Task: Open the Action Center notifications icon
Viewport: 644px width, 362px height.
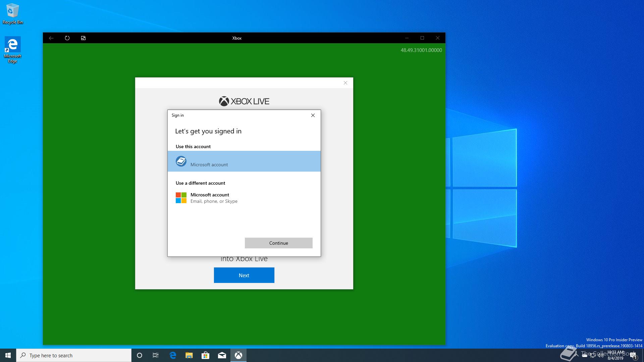Action: [633, 355]
